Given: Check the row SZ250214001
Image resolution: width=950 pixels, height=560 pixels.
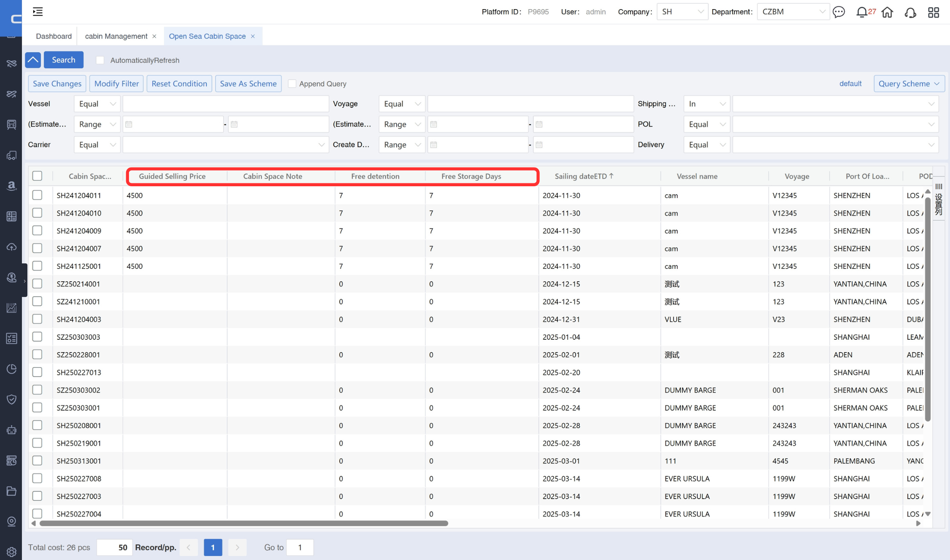Looking at the screenshot, I should coord(37,284).
